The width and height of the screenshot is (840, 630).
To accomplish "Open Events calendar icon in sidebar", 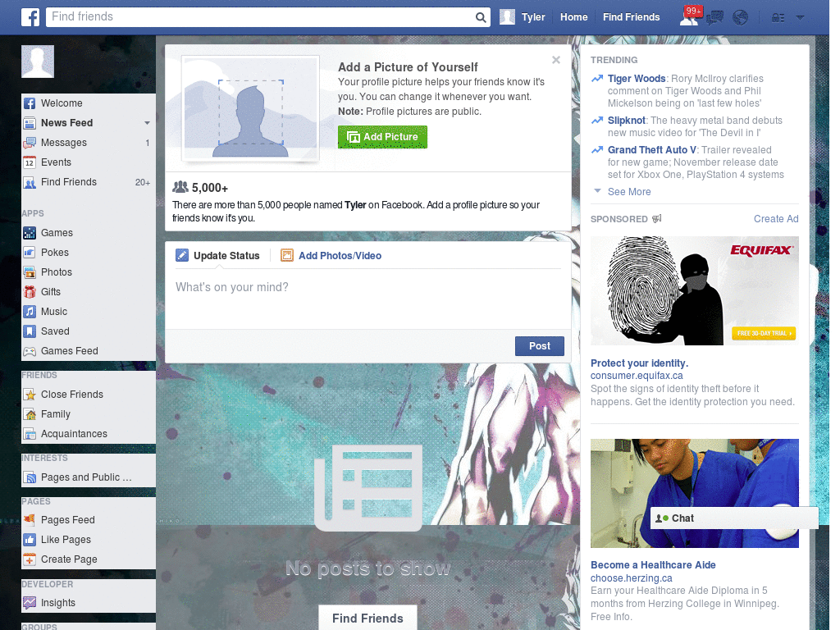I will point(30,162).
